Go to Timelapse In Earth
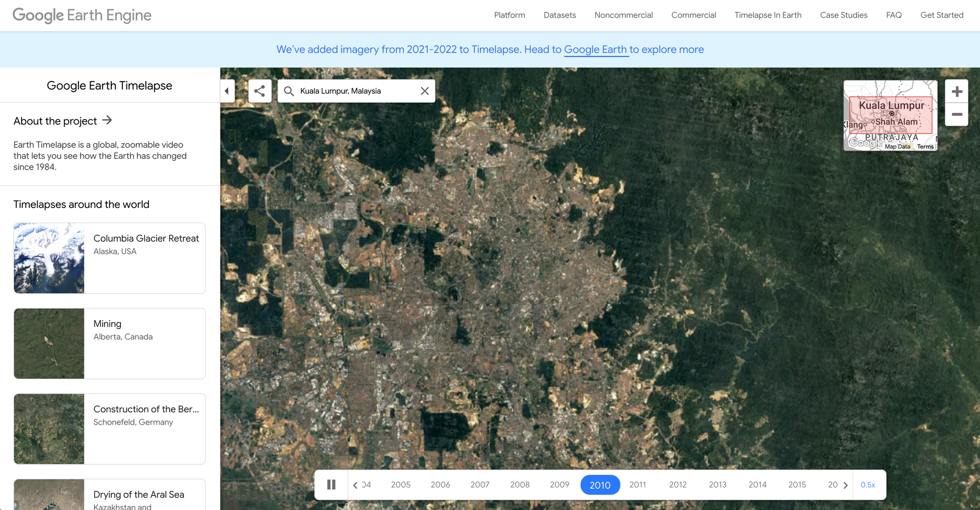980x510 pixels. pos(768,15)
